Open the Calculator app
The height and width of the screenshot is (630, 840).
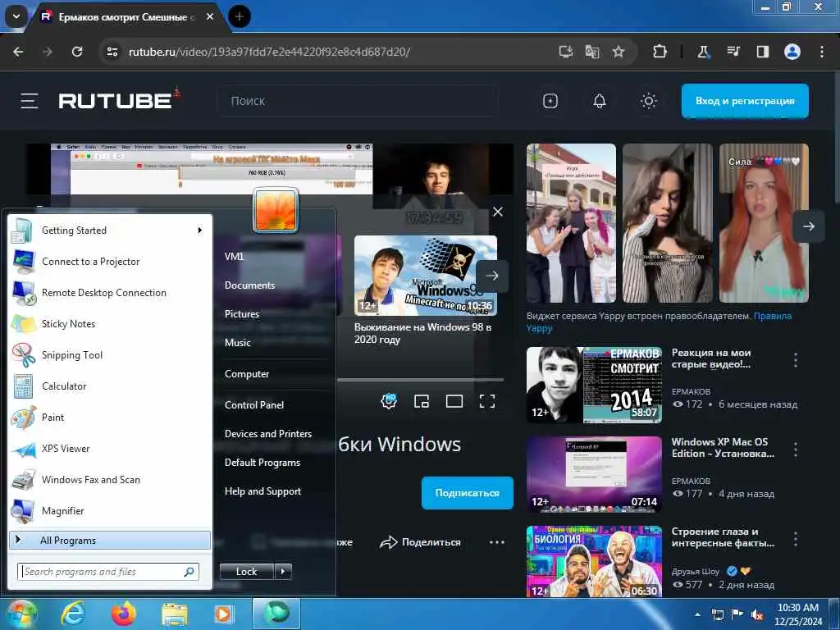point(109,386)
